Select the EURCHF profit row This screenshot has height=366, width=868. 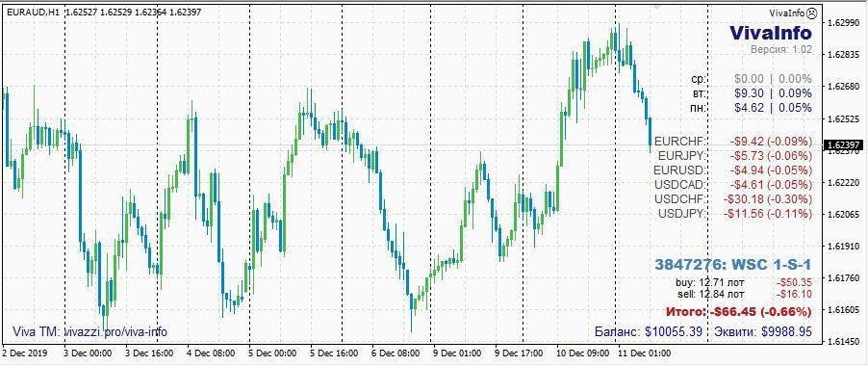(x=733, y=141)
